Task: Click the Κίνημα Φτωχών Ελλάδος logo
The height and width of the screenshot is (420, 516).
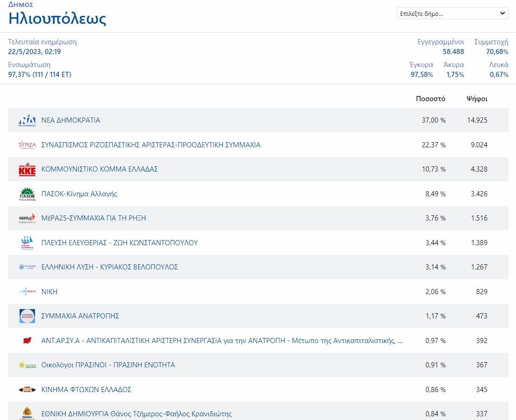Action: click(28, 390)
